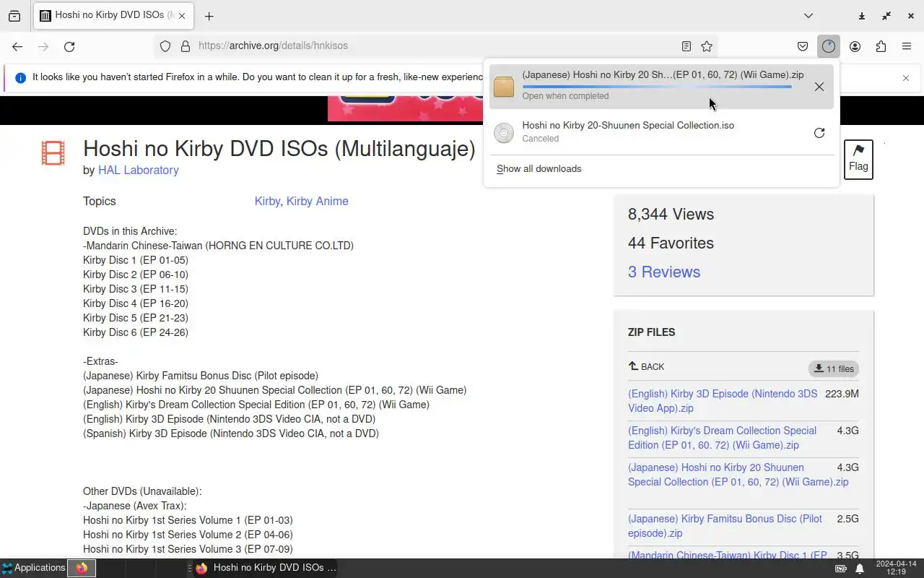Flag this archive item

(858, 160)
